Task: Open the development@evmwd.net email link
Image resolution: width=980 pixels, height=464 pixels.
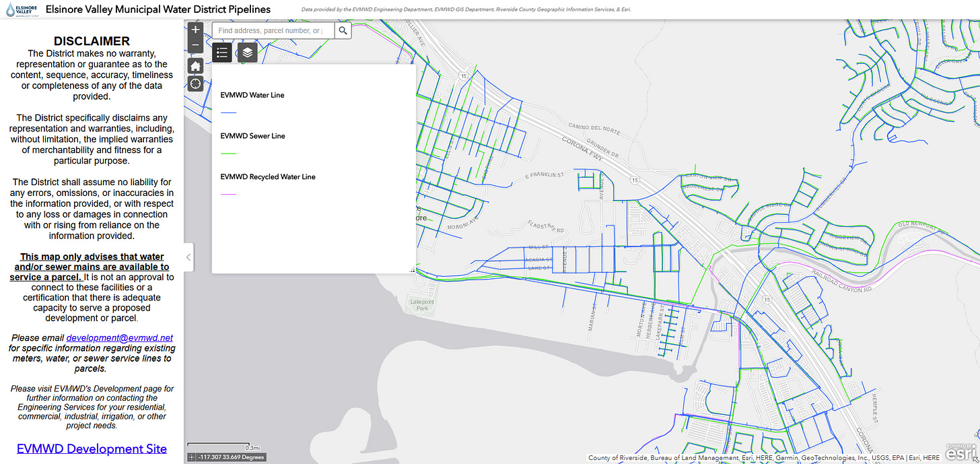Action: coord(120,337)
